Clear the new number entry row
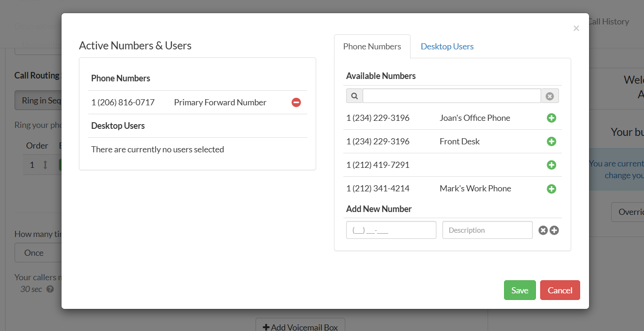 [543, 230]
